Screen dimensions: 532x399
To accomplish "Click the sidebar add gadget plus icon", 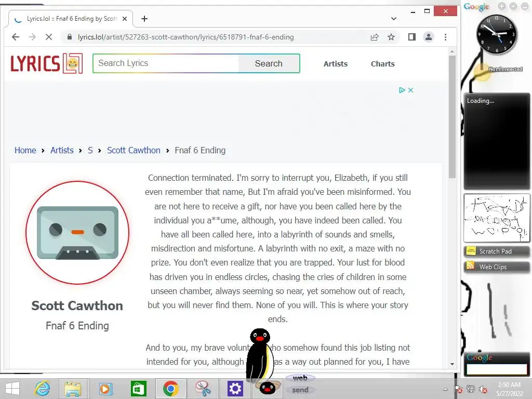I will pyautogui.click(x=502, y=6).
